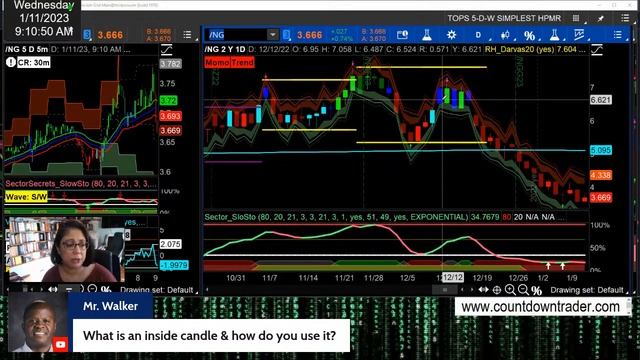Click the alert exclamation icon by CR: 30m
The image size is (640, 360).
pyautogui.click(x=11, y=62)
